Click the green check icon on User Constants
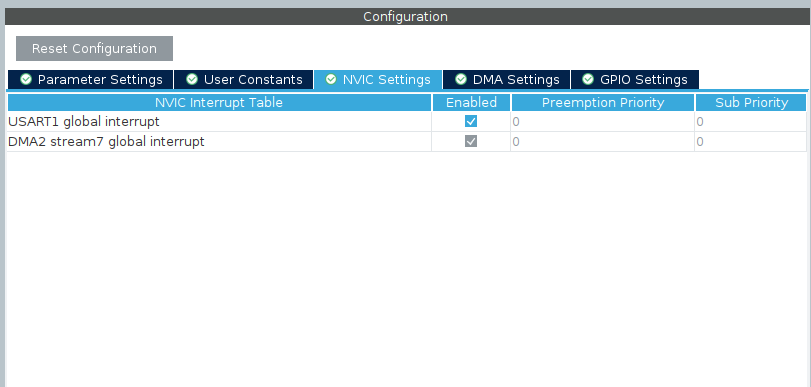 (192, 79)
